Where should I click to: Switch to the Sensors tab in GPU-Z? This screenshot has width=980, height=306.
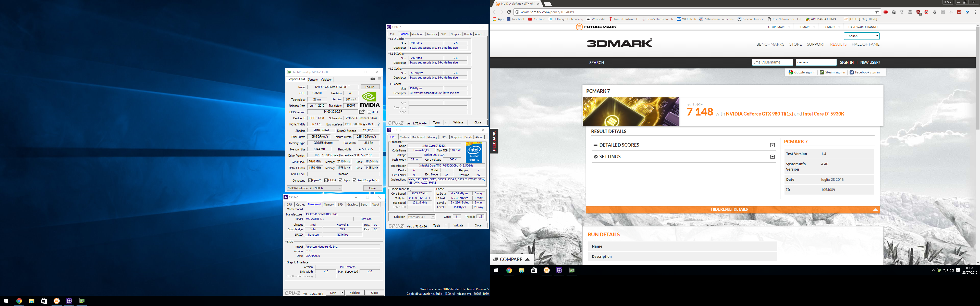point(313,80)
